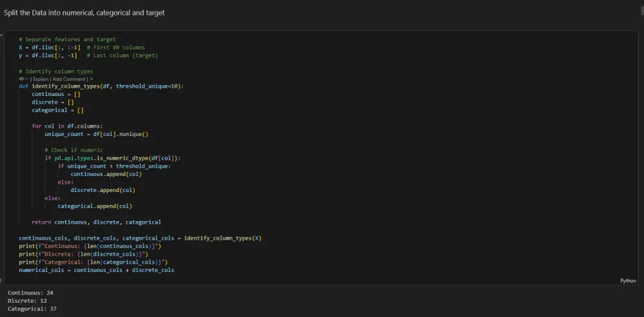The image size is (644, 317).
Task: Click the 'Categorical: 37' output line
Action: pos(32,309)
